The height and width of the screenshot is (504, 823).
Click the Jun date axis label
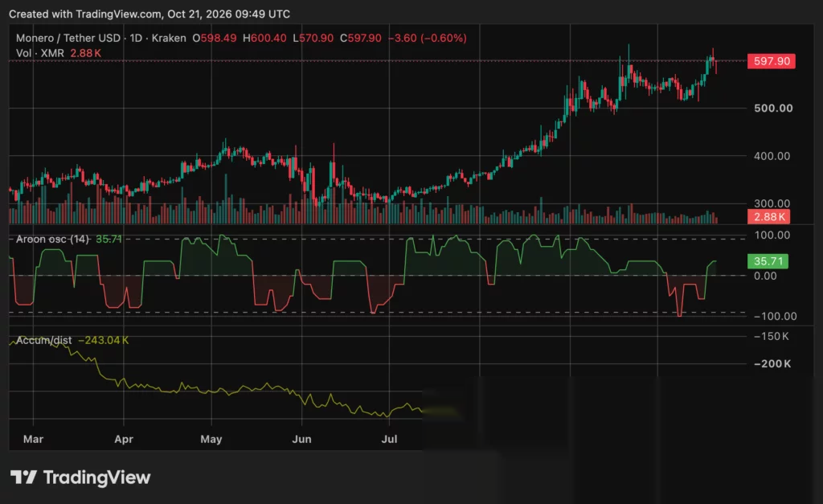click(302, 439)
